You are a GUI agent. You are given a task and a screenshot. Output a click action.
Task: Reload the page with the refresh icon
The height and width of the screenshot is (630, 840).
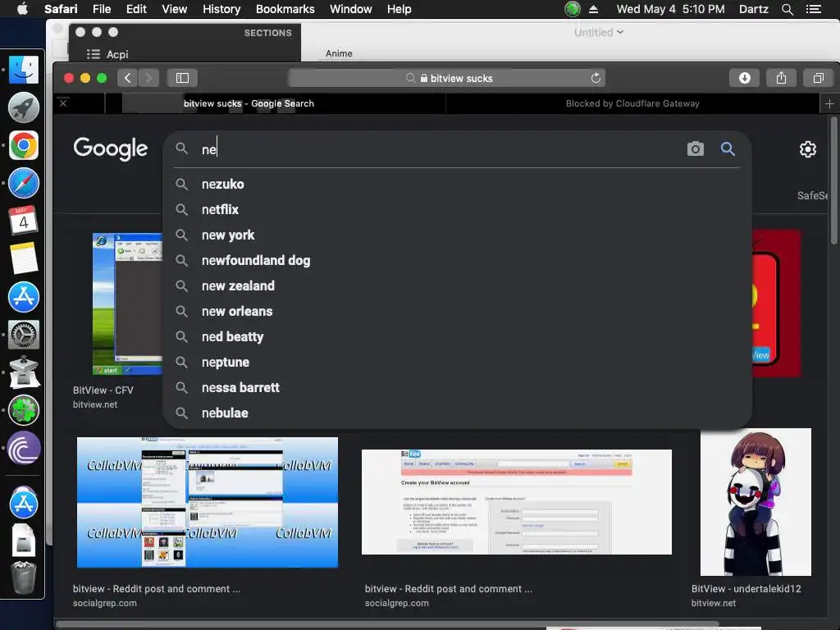[x=596, y=78]
